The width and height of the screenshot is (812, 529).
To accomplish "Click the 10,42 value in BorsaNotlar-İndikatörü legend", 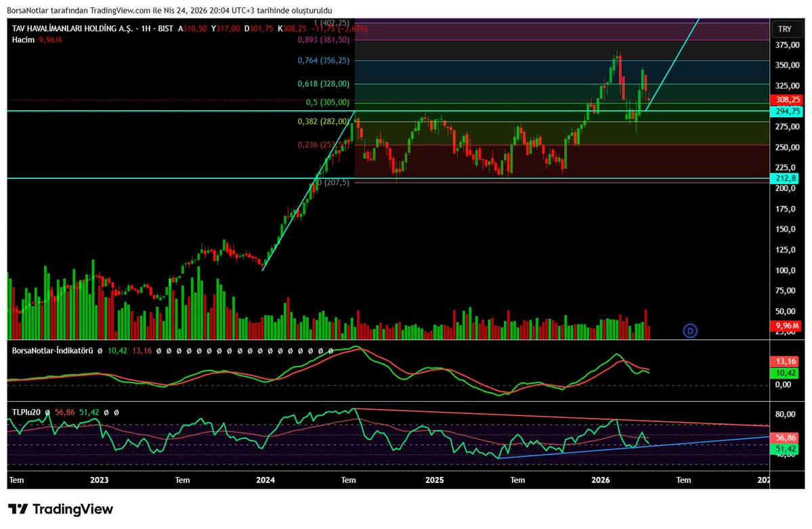I will click(118, 351).
